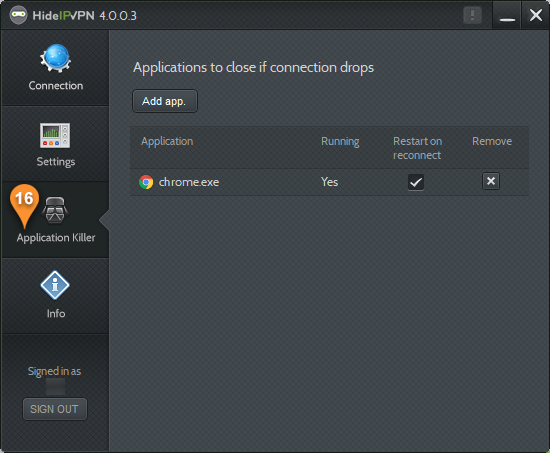The image size is (550, 453).
Task: Select the chrome.exe row name
Action: [x=189, y=182]
